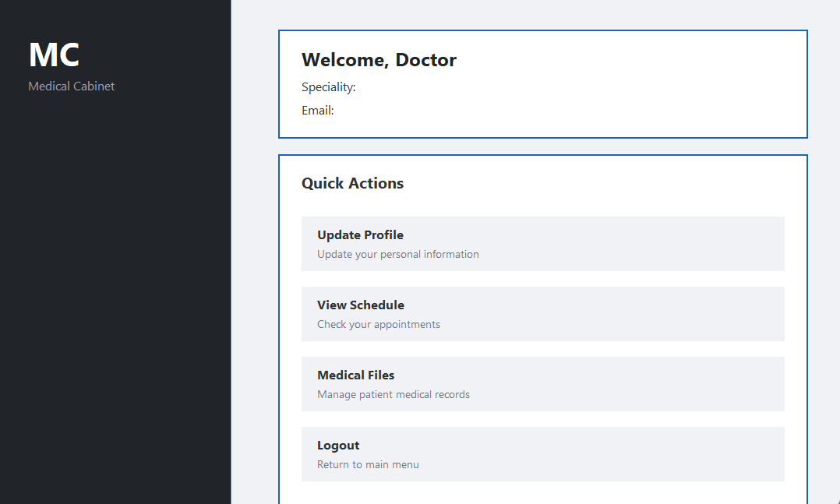Click 'Check your appointments' description

pos(379,325)
